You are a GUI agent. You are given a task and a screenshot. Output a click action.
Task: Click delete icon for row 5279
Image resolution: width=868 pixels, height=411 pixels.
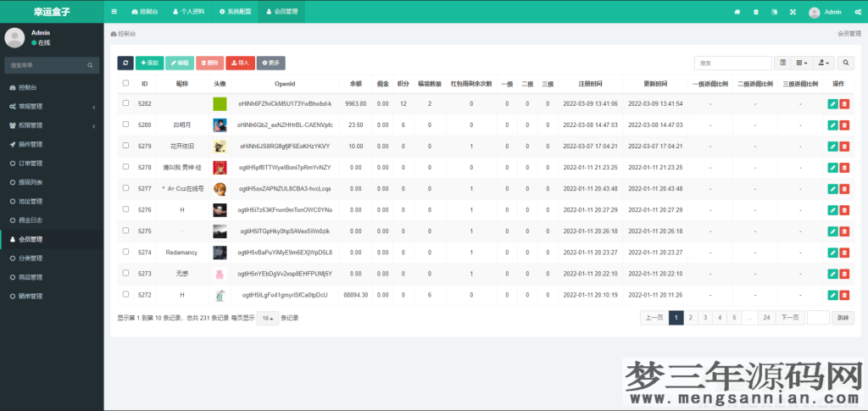tap(843, 146)
